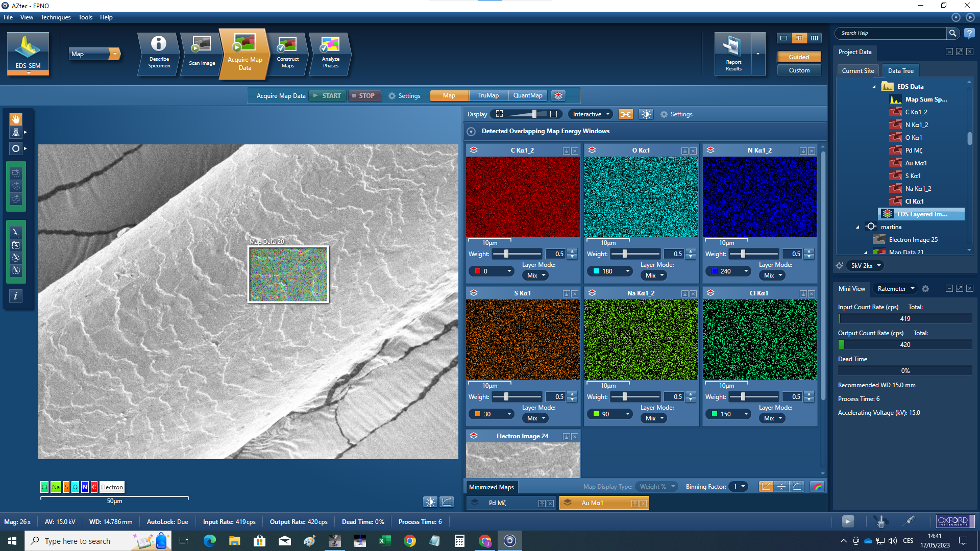Open Layer Mode Mix dropdown for O Kα1

pos(654,275)
